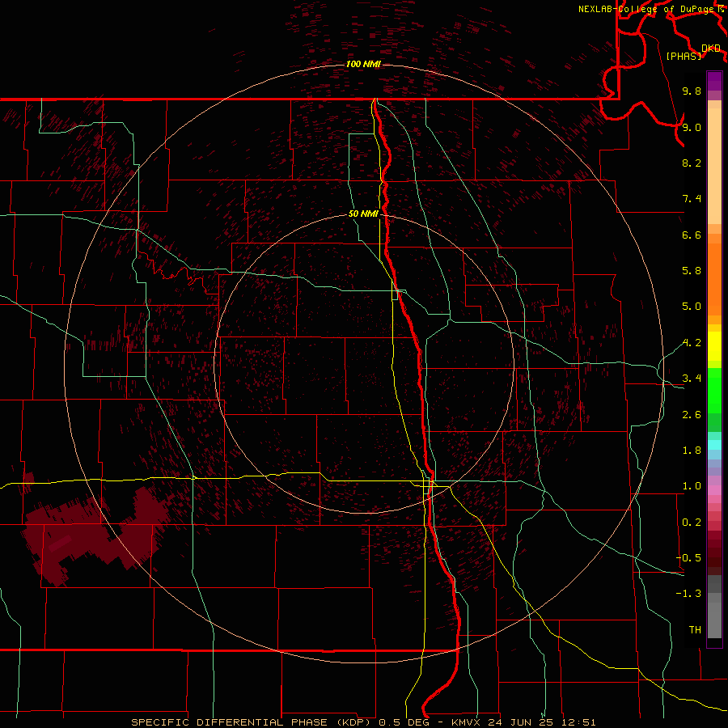
Task: Click the 100 NMI range ring label
Action: [x=363, y=64]
